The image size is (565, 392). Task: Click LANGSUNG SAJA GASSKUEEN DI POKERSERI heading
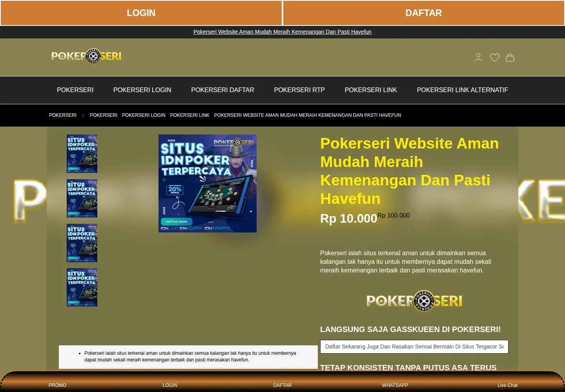(410, 329)
